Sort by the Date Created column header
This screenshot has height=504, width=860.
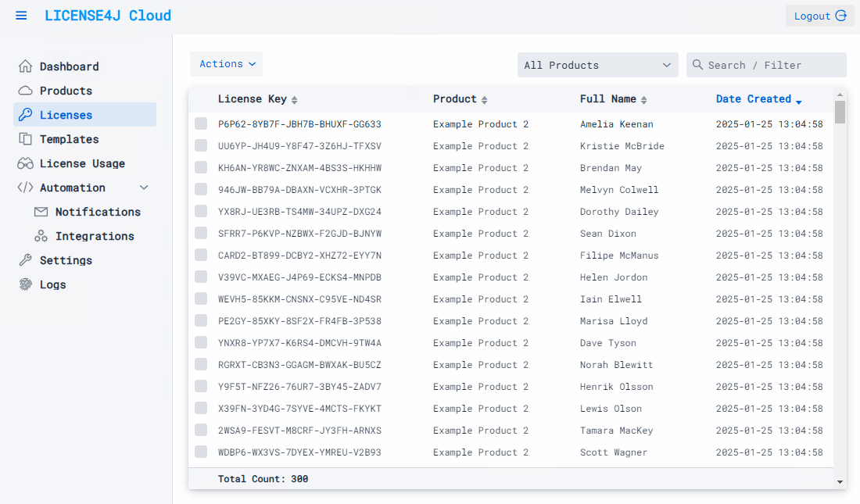click(754, 99)
